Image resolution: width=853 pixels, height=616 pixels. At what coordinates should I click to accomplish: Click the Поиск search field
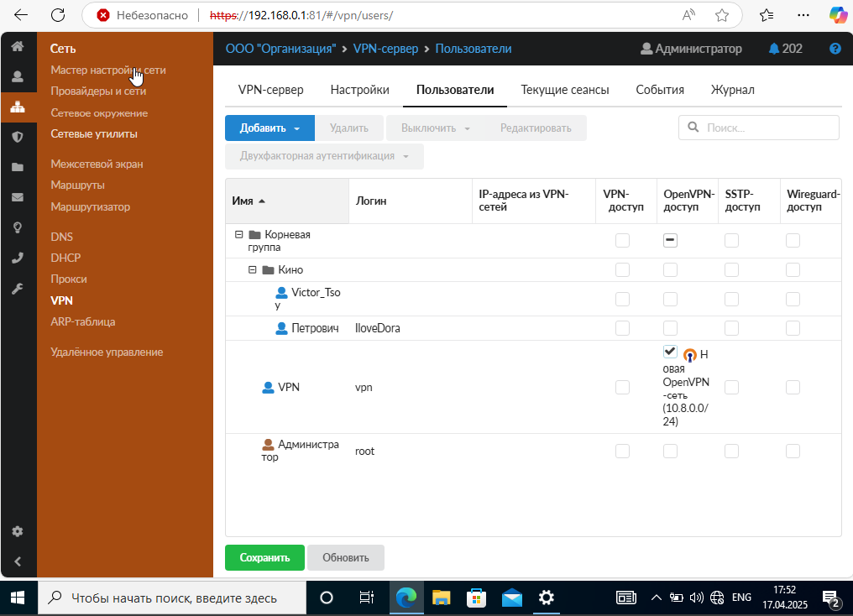(758, 128)
